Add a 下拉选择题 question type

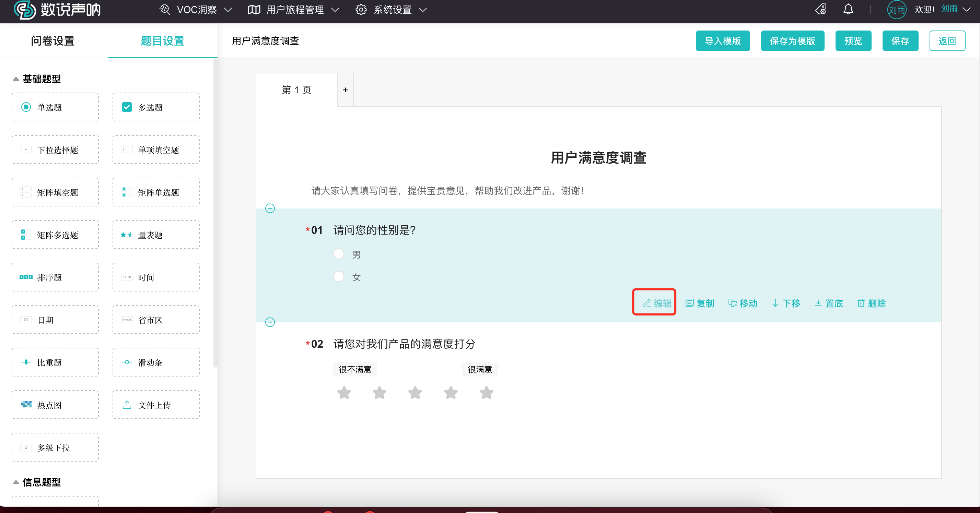(55, 150)
